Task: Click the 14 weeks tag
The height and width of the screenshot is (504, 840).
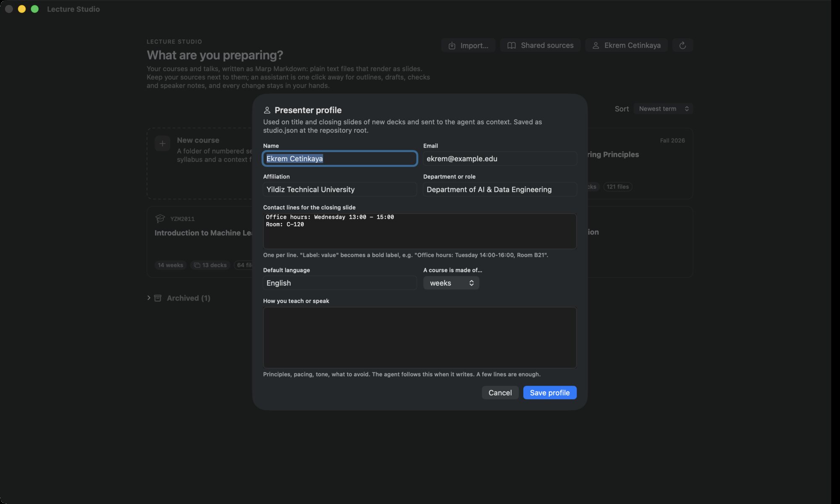Action: tap(171, 265)
